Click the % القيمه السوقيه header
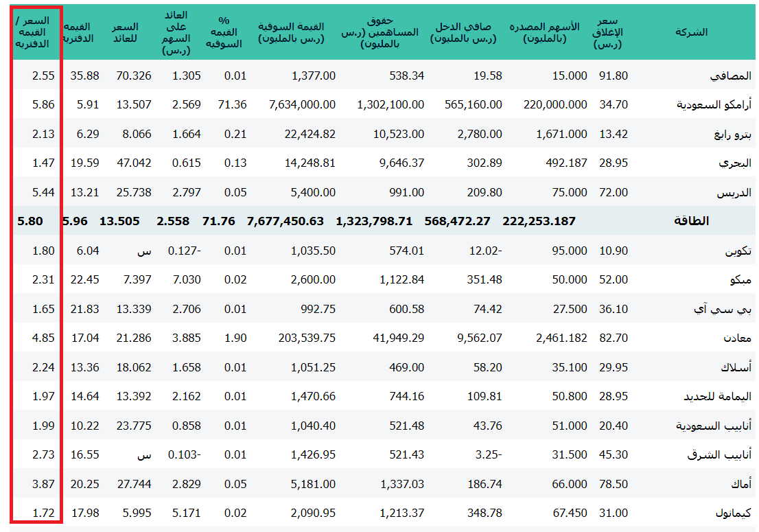 tap(224, 32)
